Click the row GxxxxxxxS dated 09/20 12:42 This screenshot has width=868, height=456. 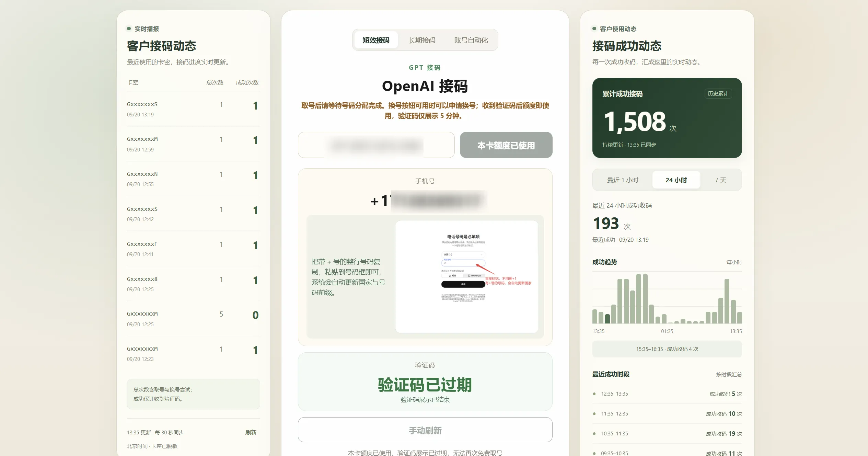point(193,214)
